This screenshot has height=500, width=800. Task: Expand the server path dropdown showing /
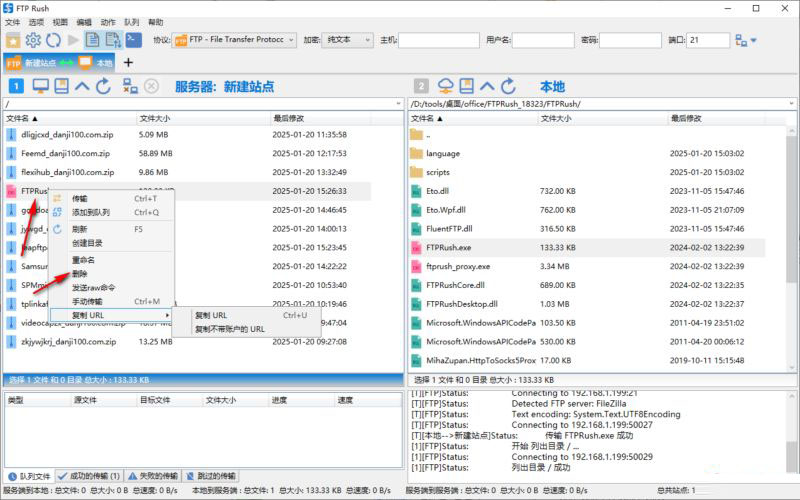pos(398,104)
